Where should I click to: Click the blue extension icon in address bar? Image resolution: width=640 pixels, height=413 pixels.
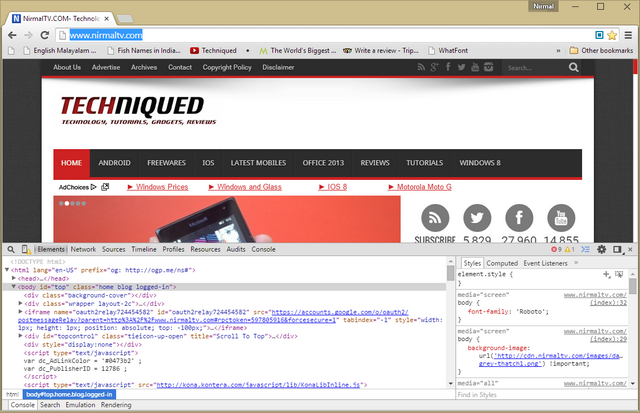pyautogui.click(x=599, y=35)
